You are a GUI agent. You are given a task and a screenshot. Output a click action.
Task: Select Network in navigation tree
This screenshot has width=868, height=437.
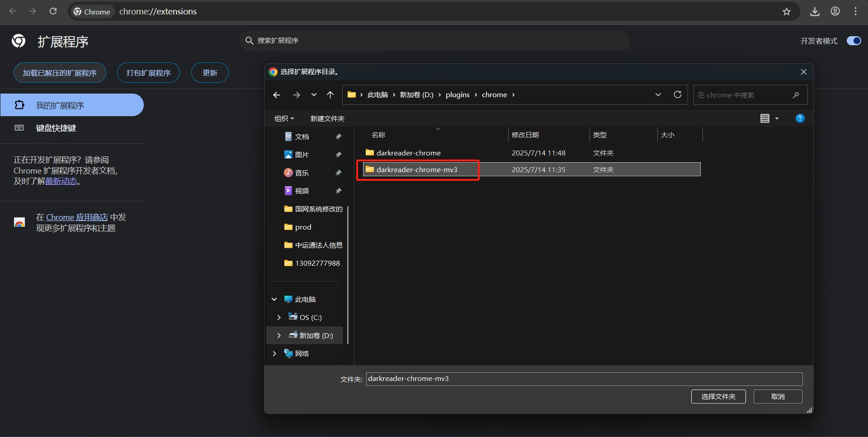297,353
